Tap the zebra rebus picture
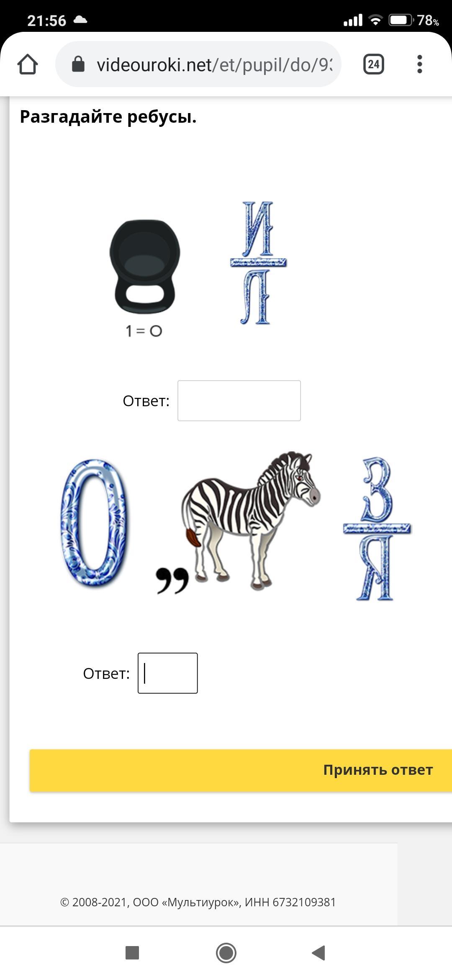452x980 pixels. coord(251,521)
